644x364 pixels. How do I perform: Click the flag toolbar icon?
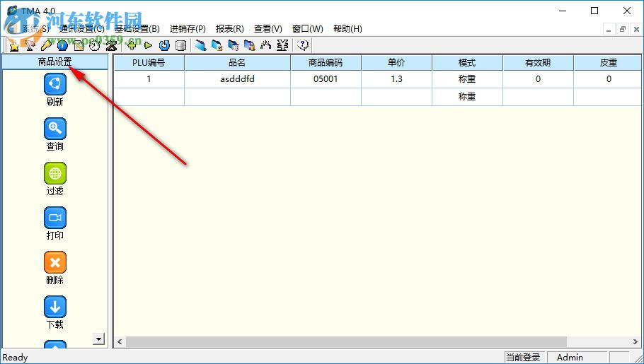[x=30, y=45]
